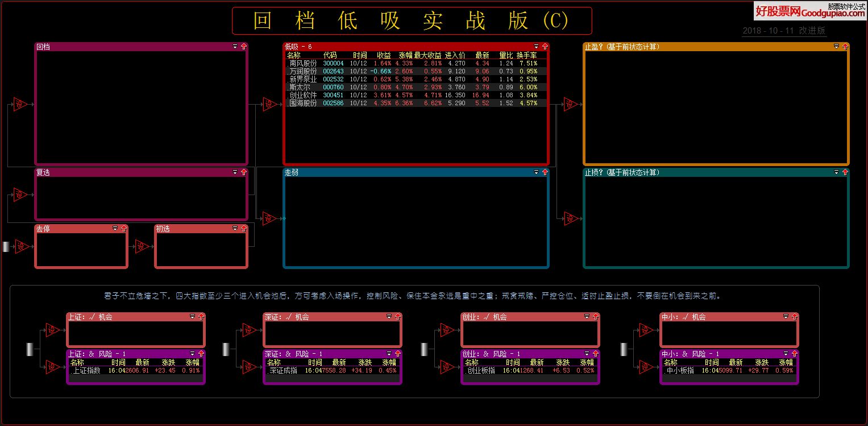The image size is (868, 426).
Task: Click the red up-arrow on 回档 panel
Action: (x=244, y=47)
